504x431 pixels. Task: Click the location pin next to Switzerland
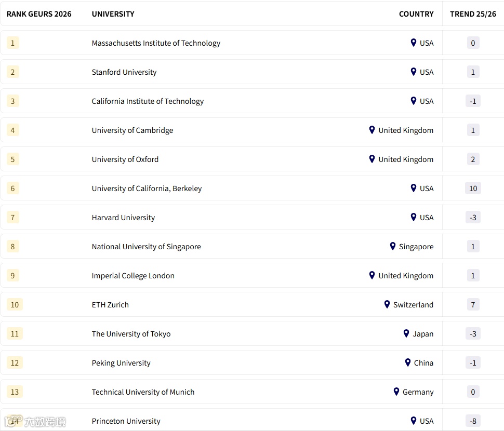click(387, 304)
